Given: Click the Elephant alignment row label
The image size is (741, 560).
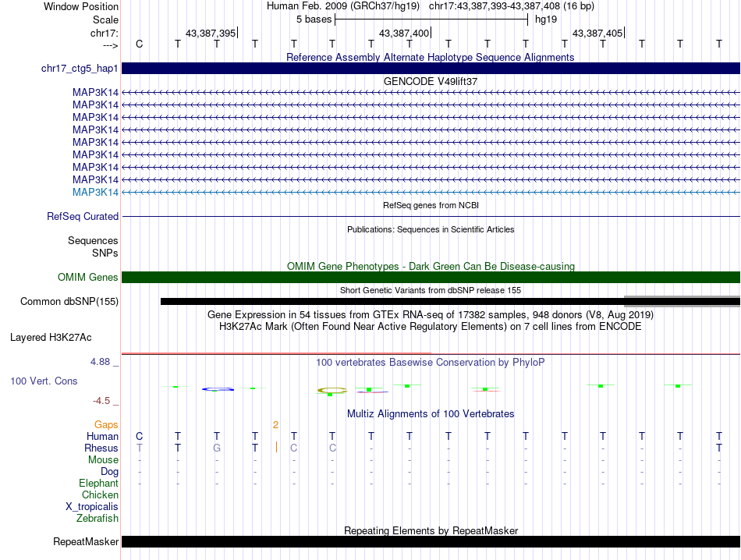Looking at the screenshot, I should tap(98, 483).
